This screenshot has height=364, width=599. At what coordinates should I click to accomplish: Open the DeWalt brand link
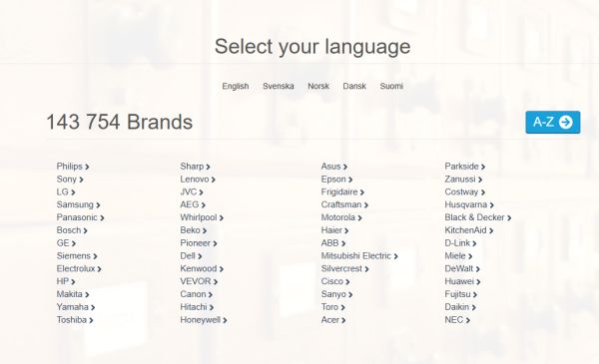pos(462,268)
